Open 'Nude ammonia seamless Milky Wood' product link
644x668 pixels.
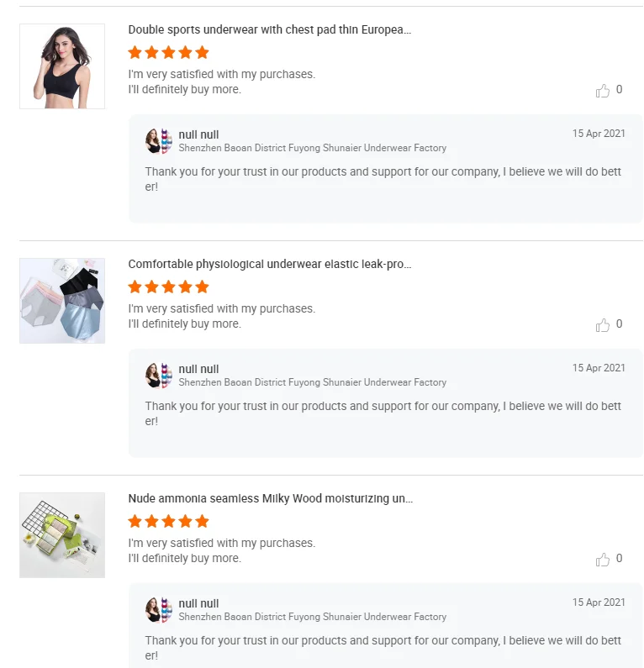pos(270,499)
